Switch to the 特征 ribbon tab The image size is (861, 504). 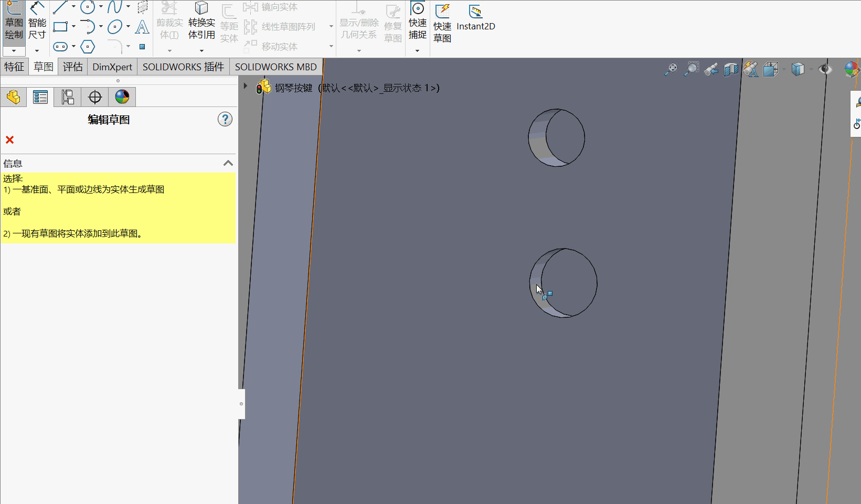click(14, 67)
